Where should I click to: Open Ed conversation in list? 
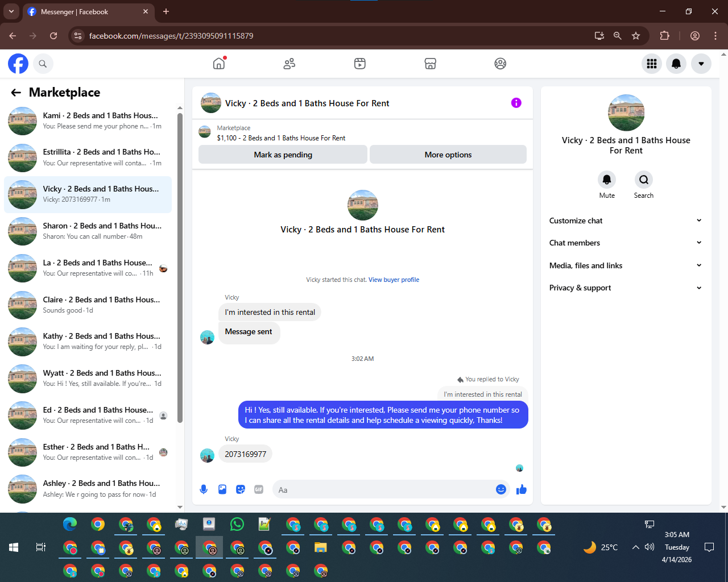(x=88, y=415)
